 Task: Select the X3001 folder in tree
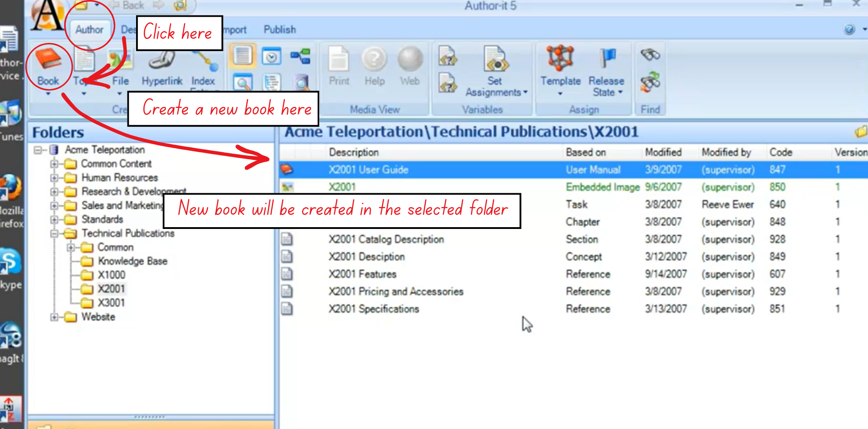click(111, 303)
